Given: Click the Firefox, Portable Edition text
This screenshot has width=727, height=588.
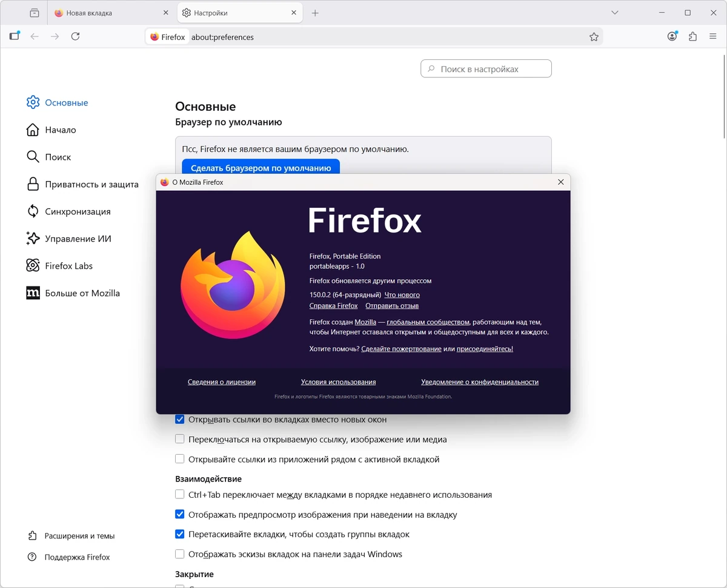Looking at the screenshot, I should [x=345, y=256].
